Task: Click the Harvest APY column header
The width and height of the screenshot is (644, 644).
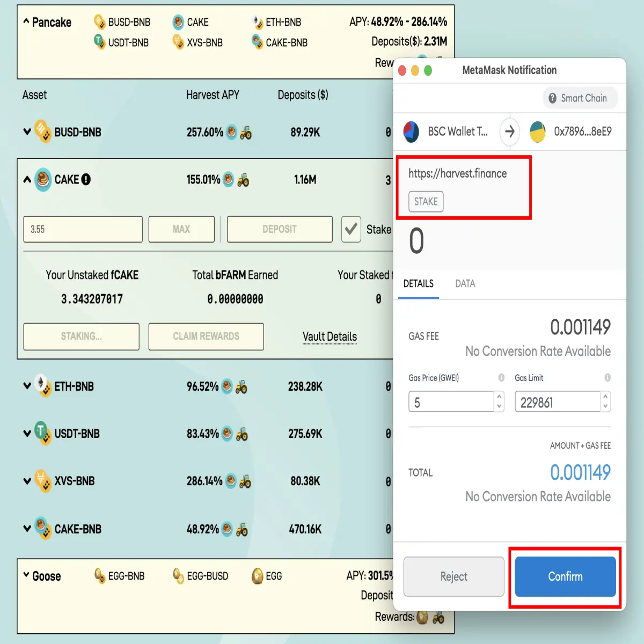Action: click(x=213, y=95)
